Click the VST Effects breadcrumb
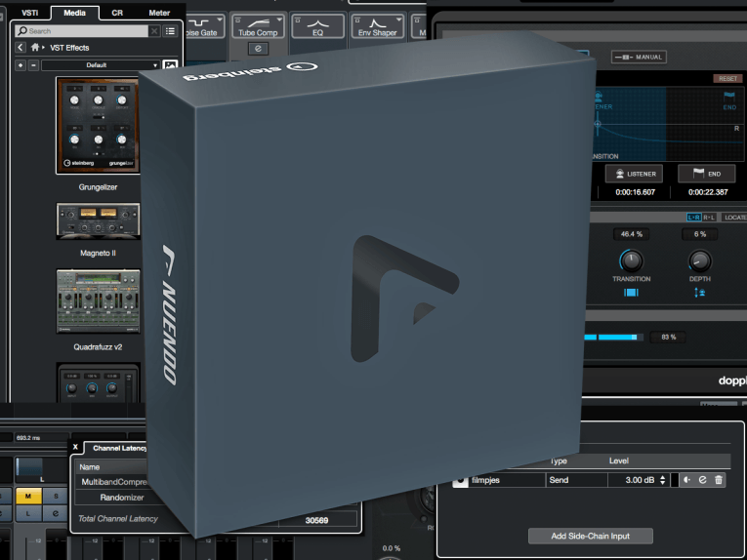747x560 pixels. coord(69,48)
